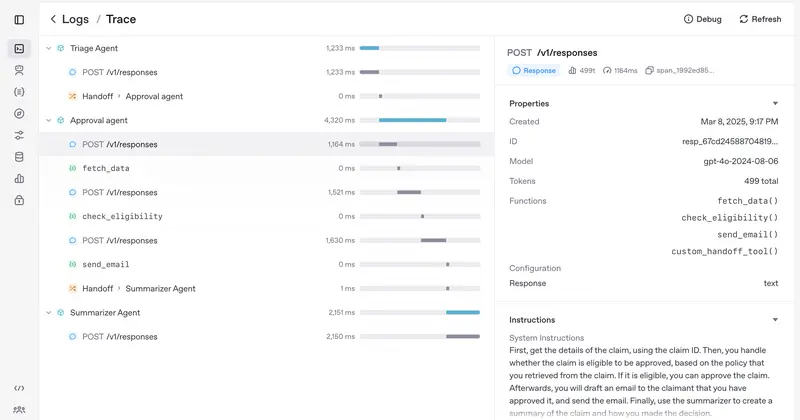Screen dimensions: 800x420
Task: Open the lock icon in sidebar
Action: (19, 201)
